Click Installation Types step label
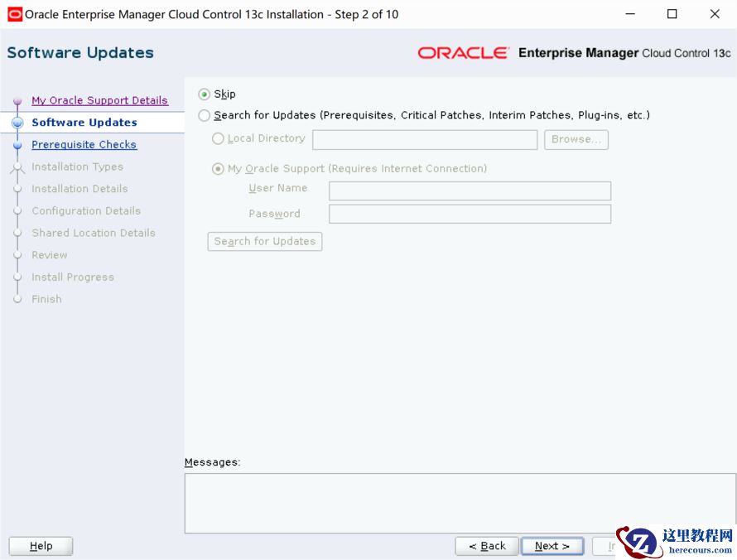This screenshot has height=560, width=737. coord(78,167)
